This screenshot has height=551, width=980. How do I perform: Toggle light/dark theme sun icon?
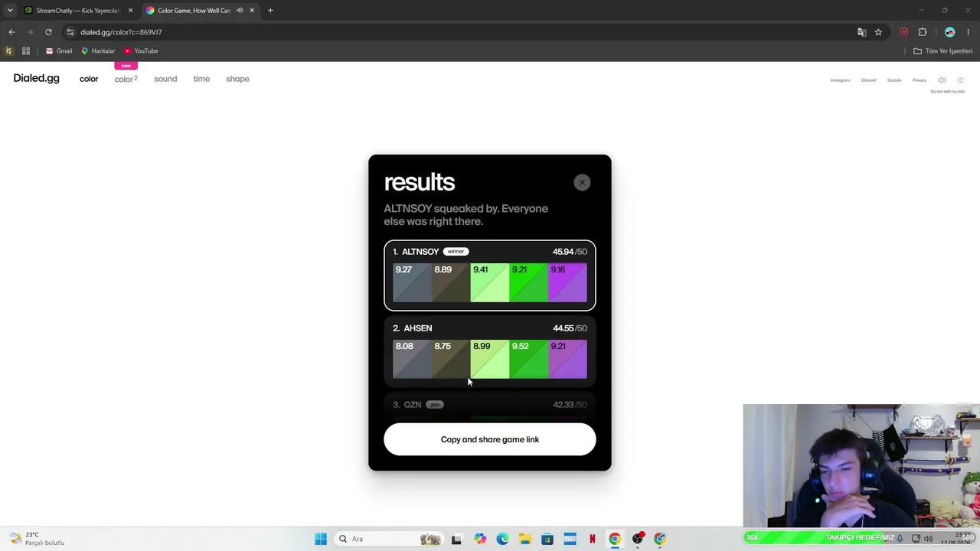tap(961, 80)
